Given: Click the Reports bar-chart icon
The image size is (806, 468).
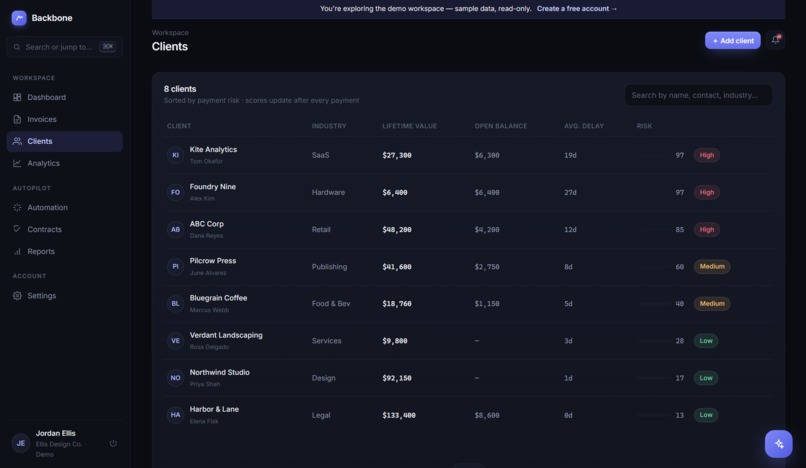Looking at the screenshot, I should (x=17, y=251).
